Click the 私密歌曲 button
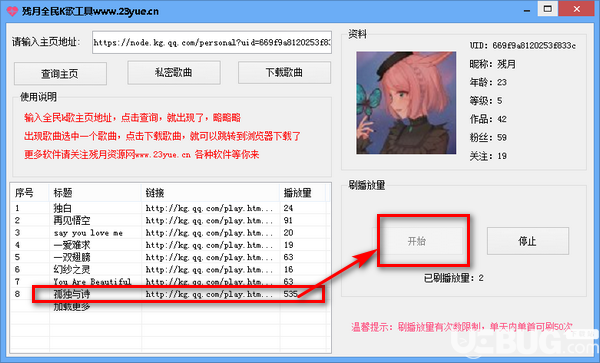 pos(174,73)
